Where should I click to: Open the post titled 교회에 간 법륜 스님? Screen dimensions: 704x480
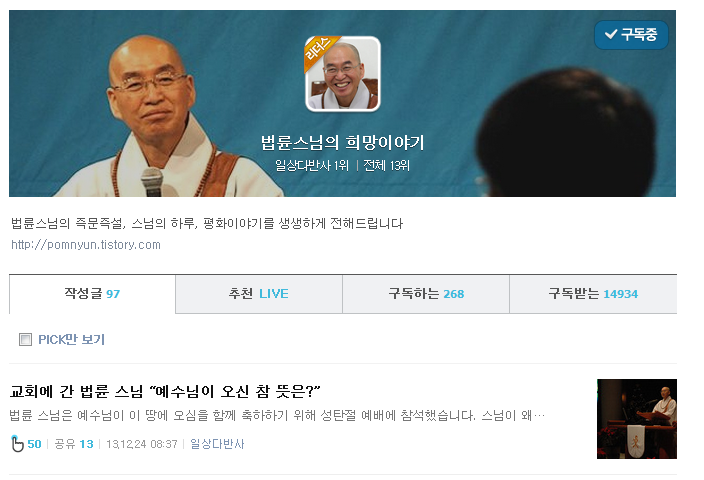pos(165,392)
